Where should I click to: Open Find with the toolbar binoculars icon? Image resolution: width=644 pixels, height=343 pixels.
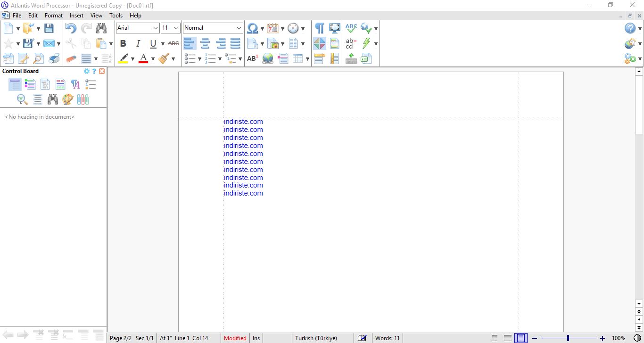tap(101, 28)
